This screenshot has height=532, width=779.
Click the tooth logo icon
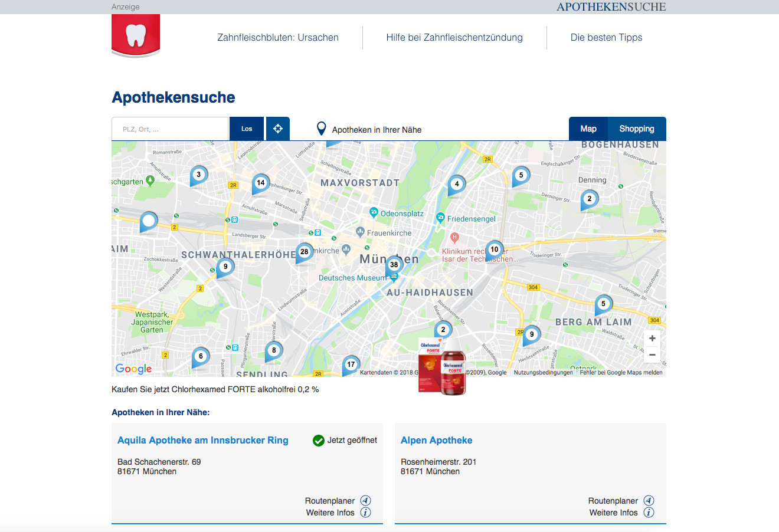136,35
